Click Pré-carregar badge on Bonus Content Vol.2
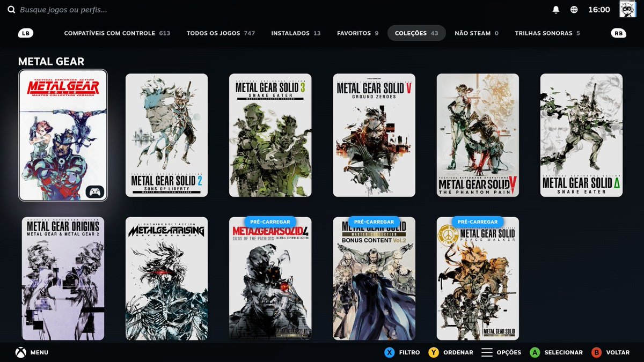 374,221
